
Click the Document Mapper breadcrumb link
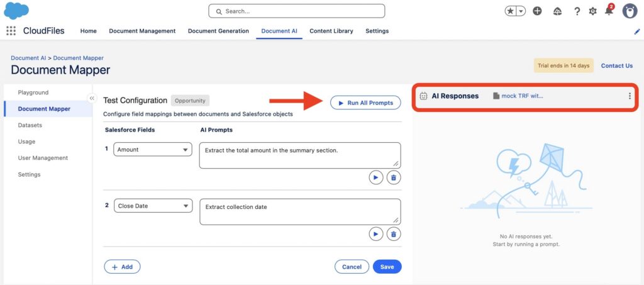[x=79, y=58]
